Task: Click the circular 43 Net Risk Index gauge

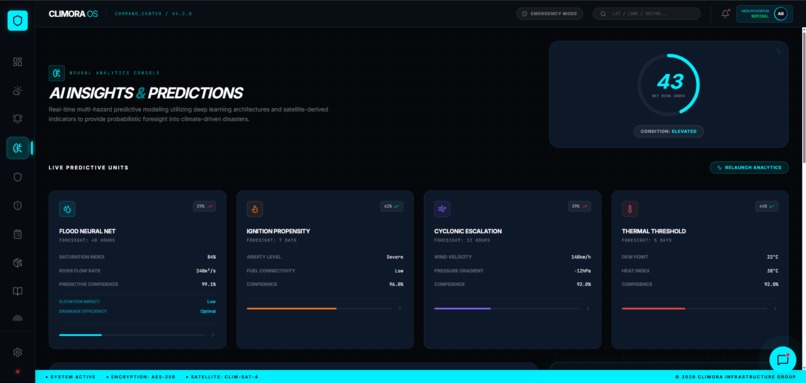Action: click(x=669, y=84)
